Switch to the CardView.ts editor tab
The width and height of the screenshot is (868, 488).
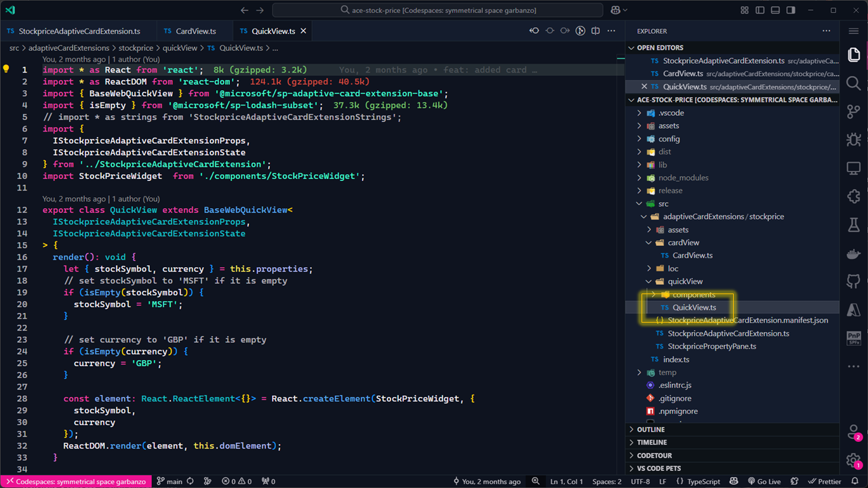(195, 31)
